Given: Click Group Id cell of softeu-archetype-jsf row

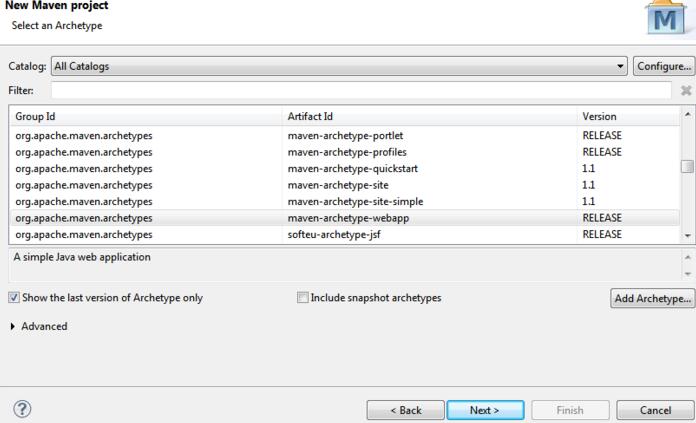Looking at the screenshot, I should [84, 234].
